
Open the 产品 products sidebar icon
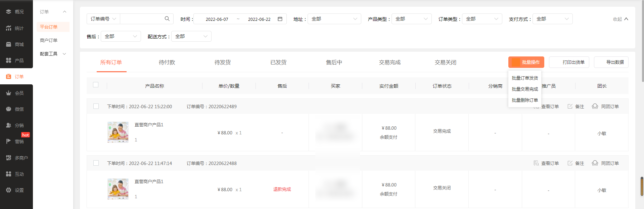coord(9,60)
